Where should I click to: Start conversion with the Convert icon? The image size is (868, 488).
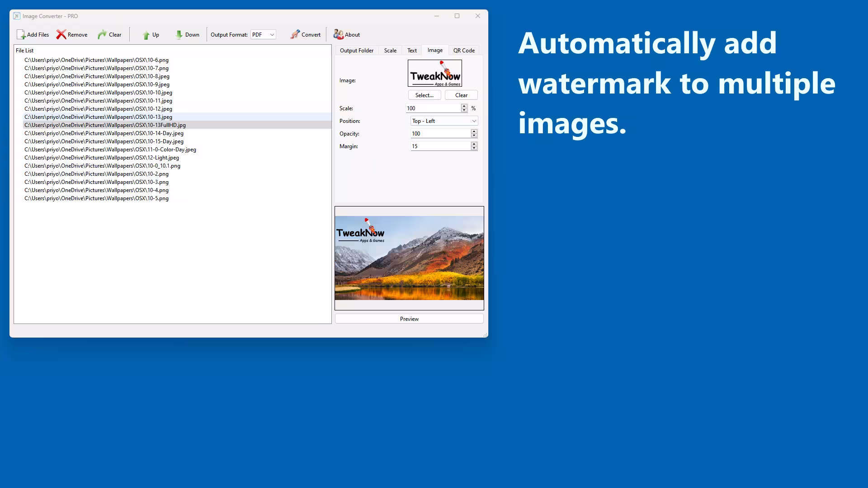(295, 35)
